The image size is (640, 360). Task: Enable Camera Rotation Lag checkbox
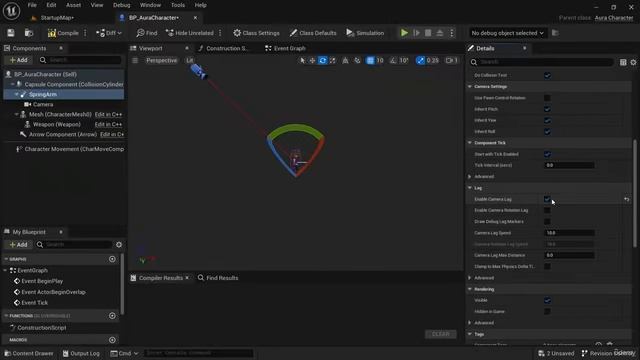pos(547,210)
